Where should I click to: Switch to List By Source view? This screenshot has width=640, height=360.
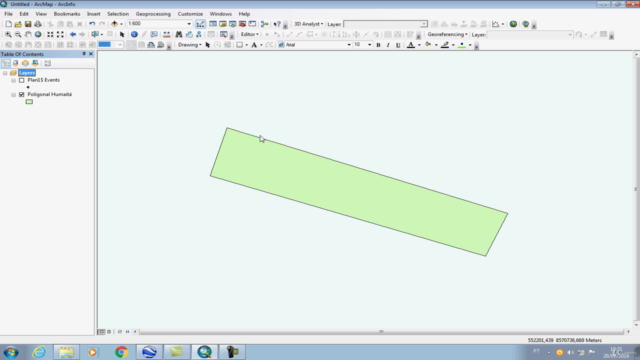(x=16, y=63)
